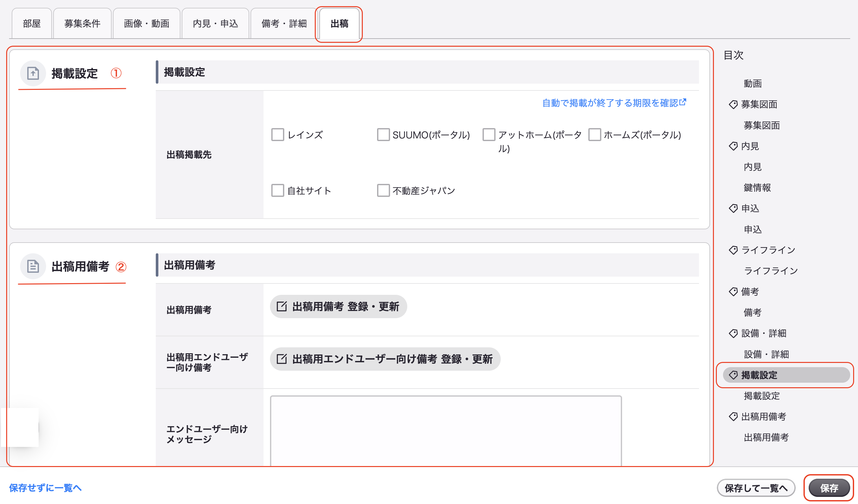The height and width of the screenshot is (504, 858).
Task: Jump to 設備・詳細 heading in 目次
Action: 764,333
